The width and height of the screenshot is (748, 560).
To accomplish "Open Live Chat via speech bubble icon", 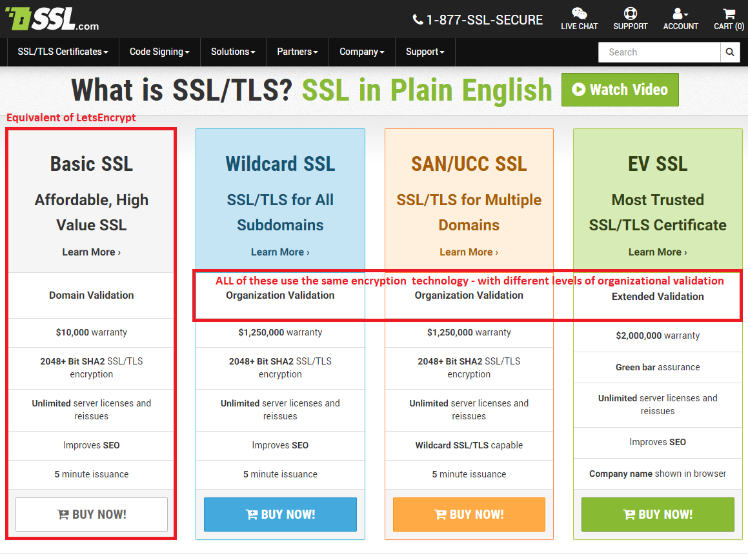I will tap(579, 14).
